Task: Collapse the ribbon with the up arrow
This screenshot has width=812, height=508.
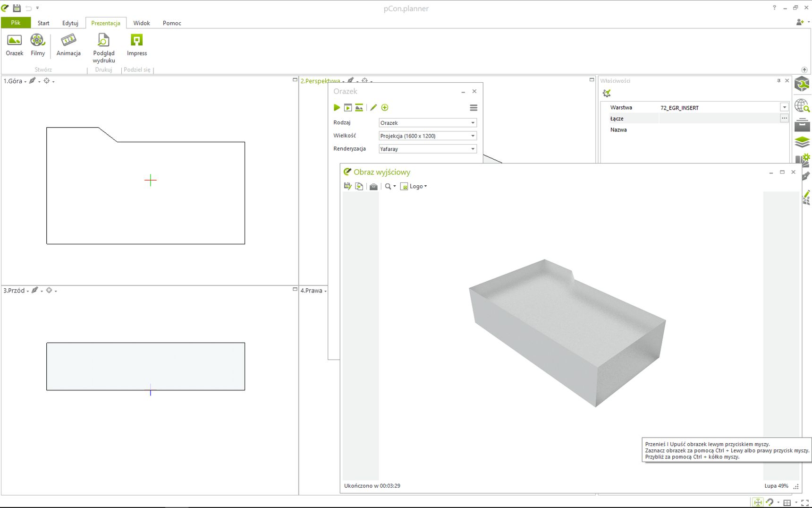Action: (804, 69)
